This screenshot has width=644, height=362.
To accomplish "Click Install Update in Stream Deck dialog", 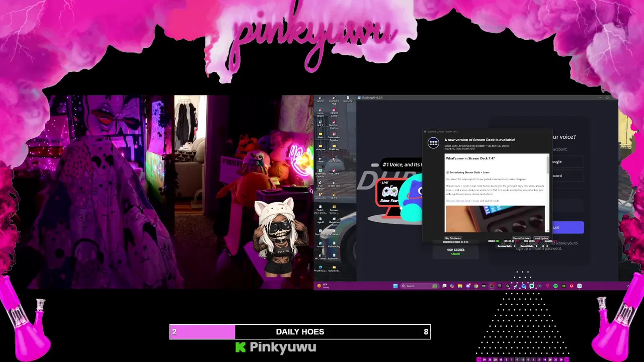I will (x=541, y=238).
